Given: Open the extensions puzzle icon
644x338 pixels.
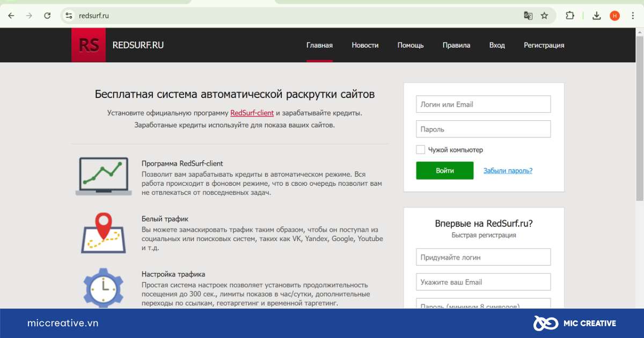Looking at the screenshot, I should click(570, 16).
